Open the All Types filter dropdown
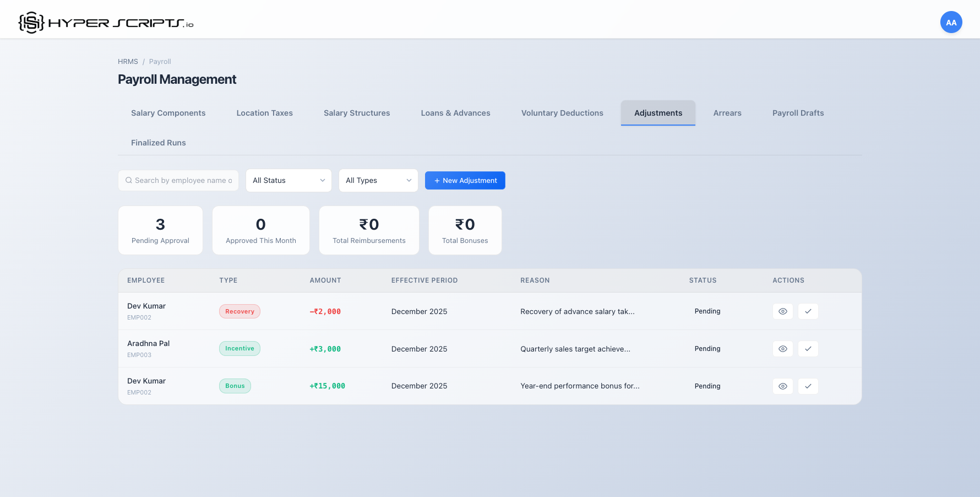 (378, 181)
